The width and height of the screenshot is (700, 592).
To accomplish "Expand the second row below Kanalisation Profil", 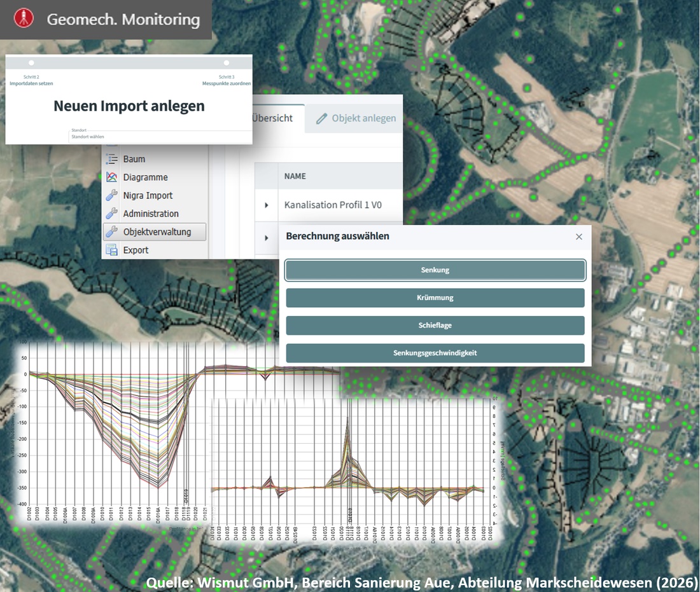I will [267, 238].
